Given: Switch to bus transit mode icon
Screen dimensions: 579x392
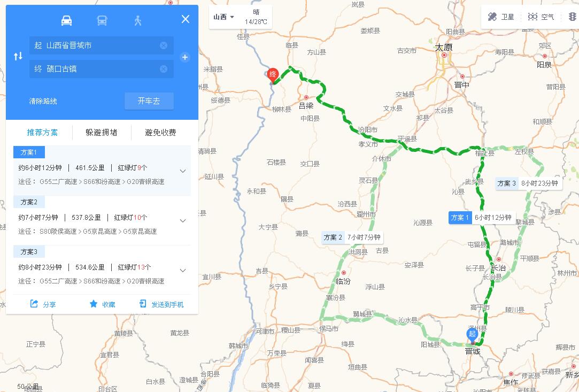Looking at the screenshot, I should [x=102, y=20].
